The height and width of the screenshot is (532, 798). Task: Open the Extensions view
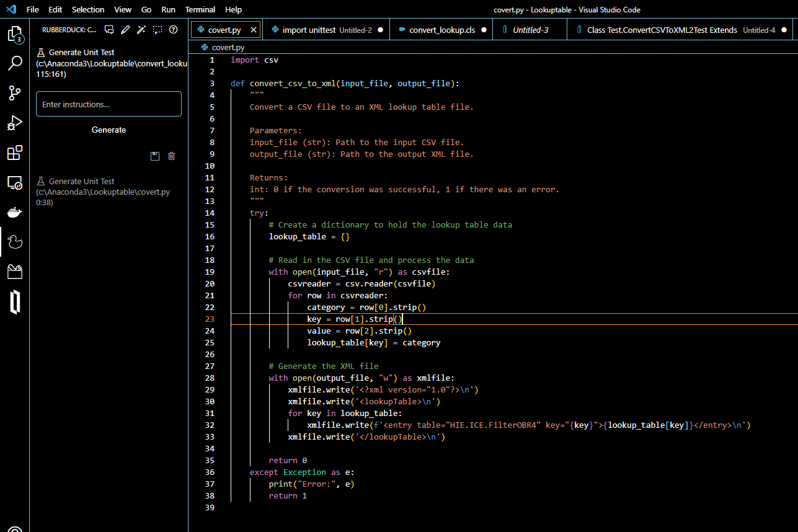[14, 153]
